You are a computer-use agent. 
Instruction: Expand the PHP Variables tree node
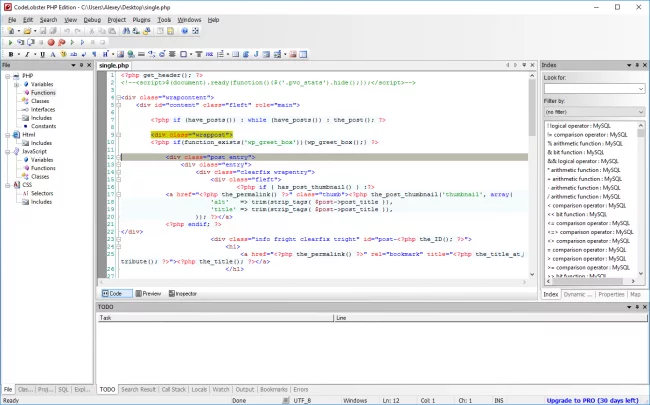(x=17, y=85)
